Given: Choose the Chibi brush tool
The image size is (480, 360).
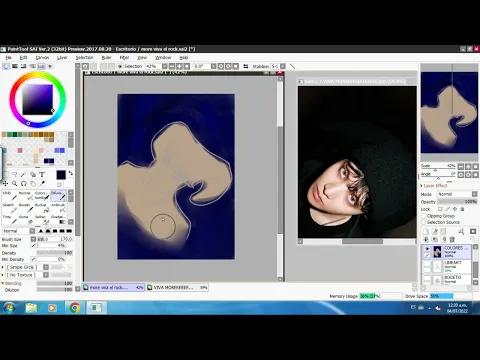Looking at the screenshot, I should pos(10,196).
